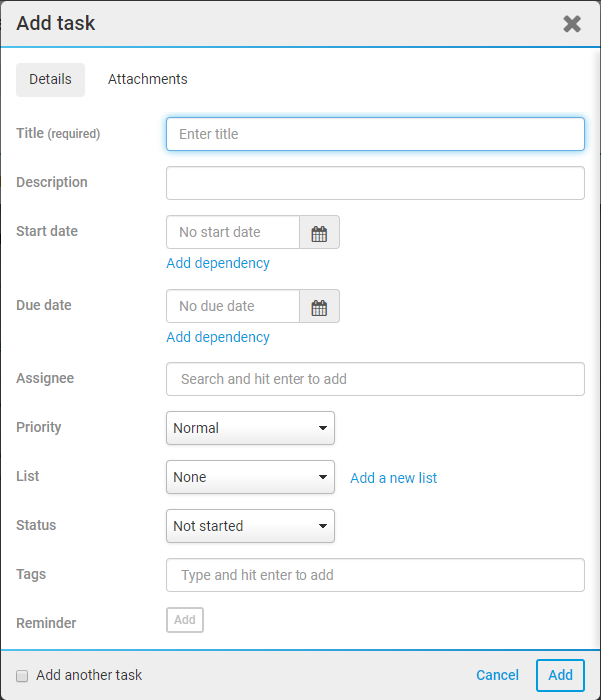The image size is (601, 700).
Task: Close the Add task dialog
Action: tap(572, 24)
